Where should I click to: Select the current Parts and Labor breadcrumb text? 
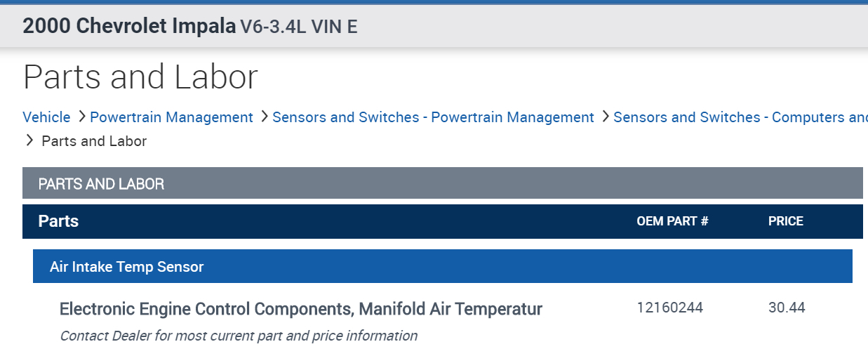(94, 141)
